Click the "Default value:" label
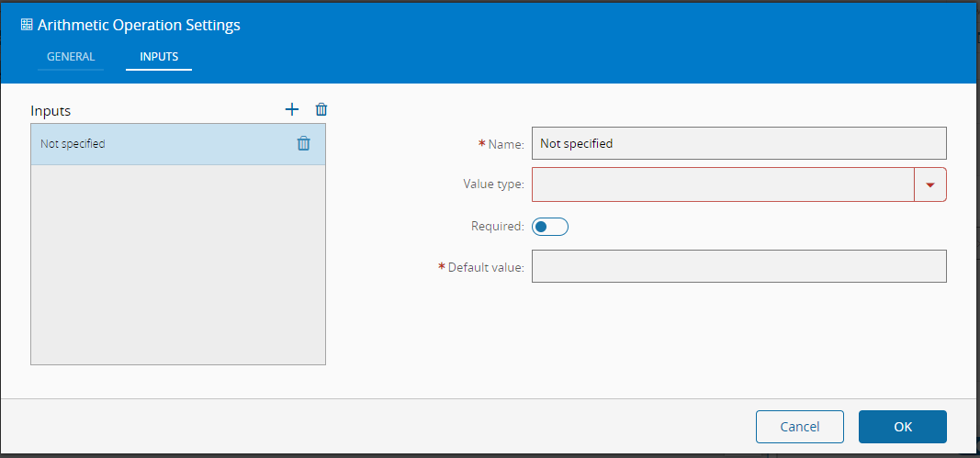 click(x=486, y=268)
